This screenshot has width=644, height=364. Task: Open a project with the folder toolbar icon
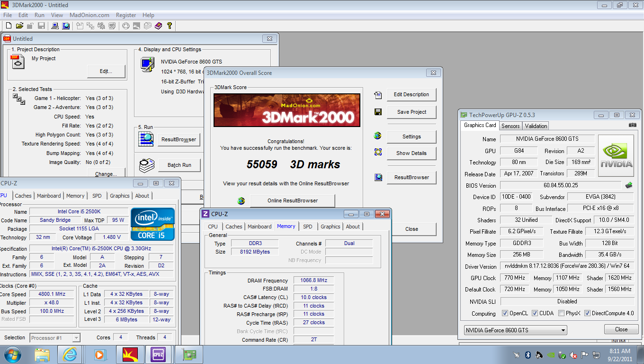point(19,26)
